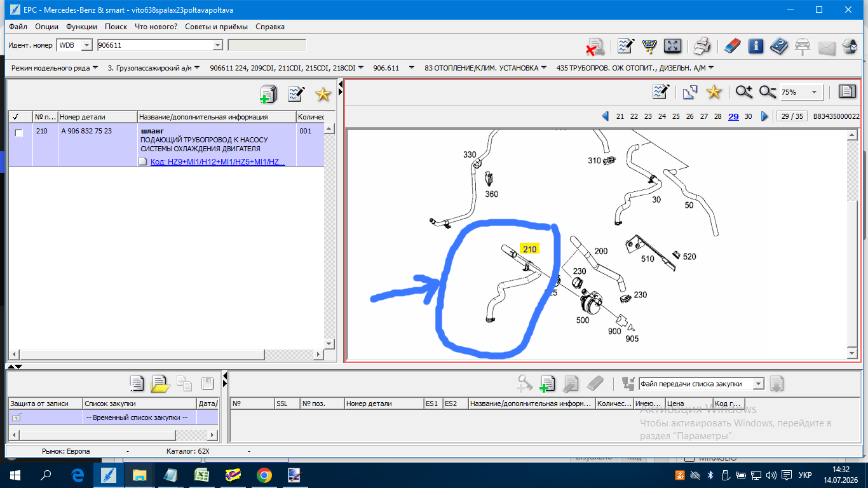Click the notes icon in parts panel
868x488 pixels.
click(x=296, y=95)
